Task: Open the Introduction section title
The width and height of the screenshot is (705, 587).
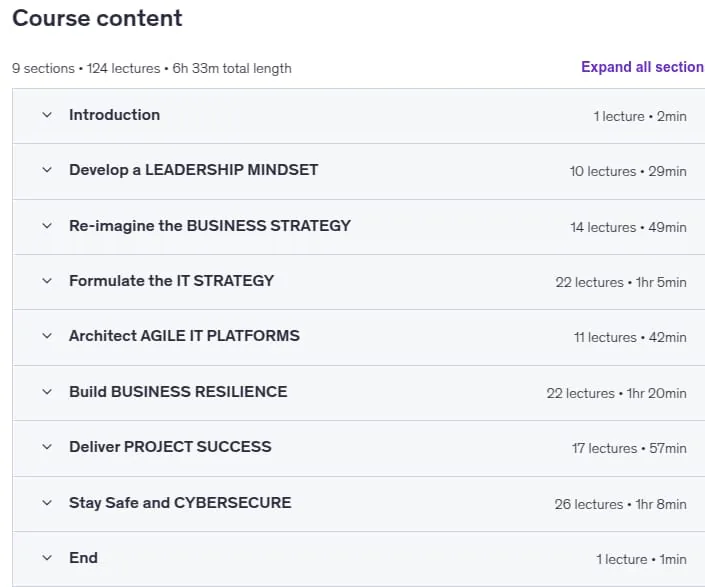Action: point(114,115)
